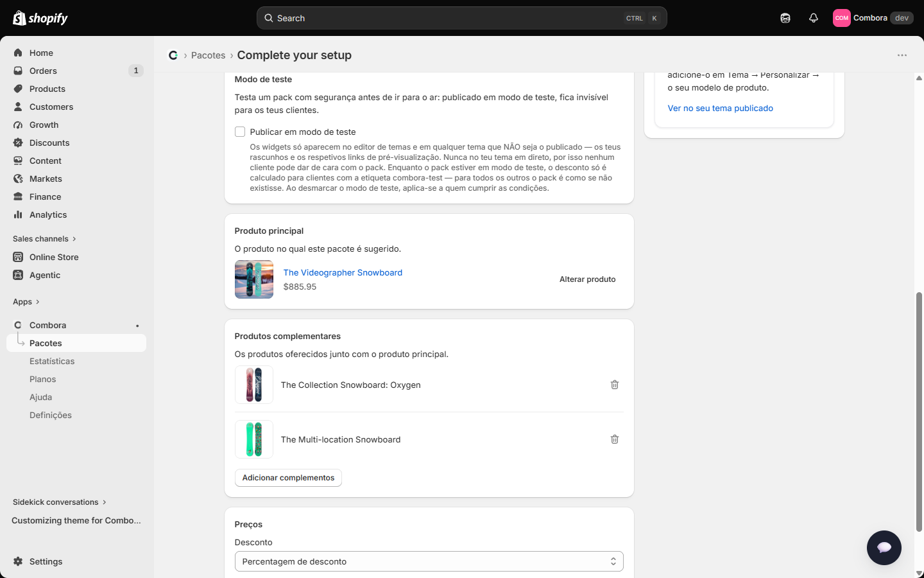Expand Sidekick conversations
The image size is (924, 578).
[x=60, y=502]
